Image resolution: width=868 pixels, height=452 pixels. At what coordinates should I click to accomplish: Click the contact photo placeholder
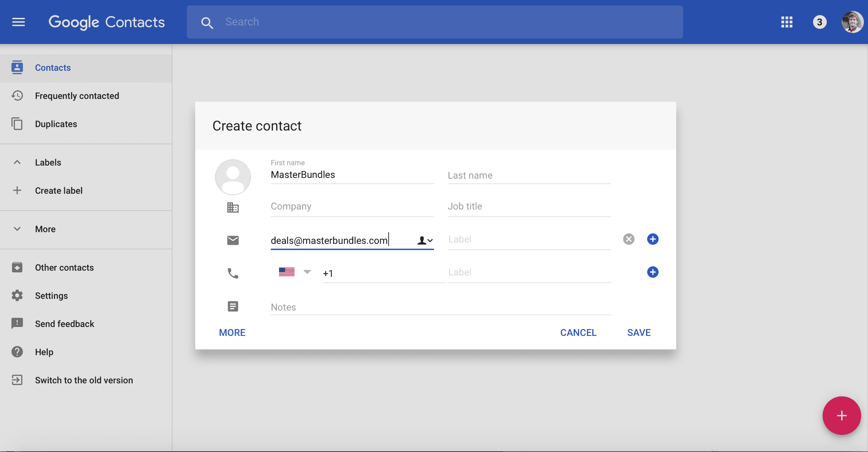pos(233,177)
